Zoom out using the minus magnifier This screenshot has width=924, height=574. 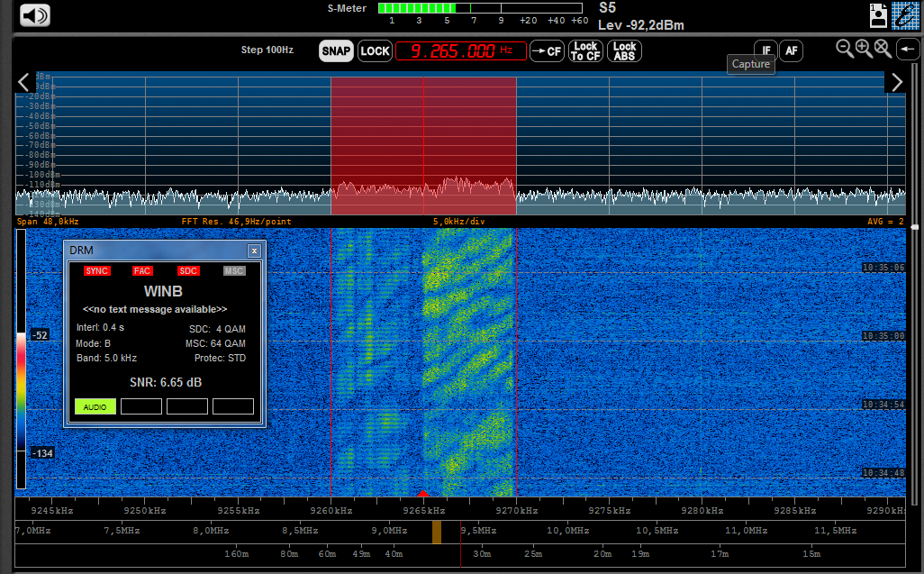point(844,49)
